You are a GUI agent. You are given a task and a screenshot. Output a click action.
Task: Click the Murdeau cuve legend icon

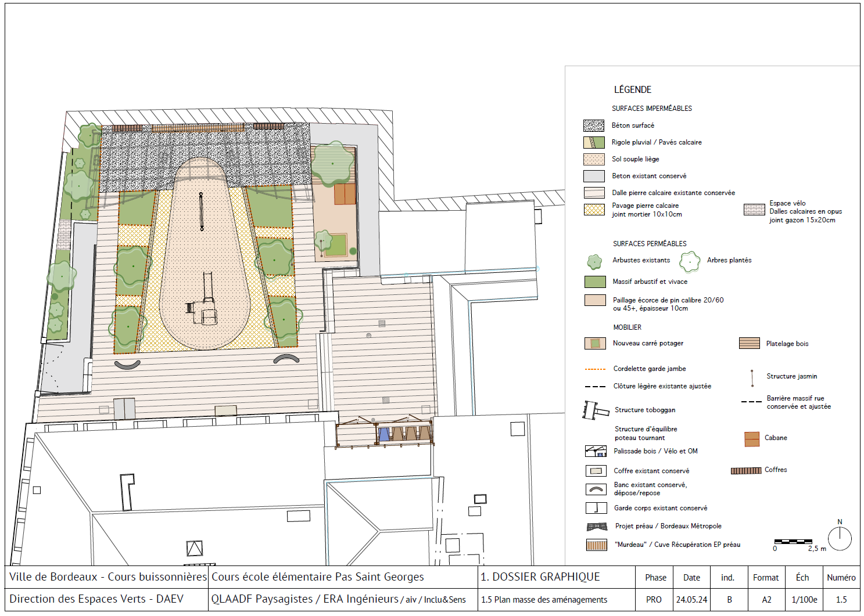(597, 545)
